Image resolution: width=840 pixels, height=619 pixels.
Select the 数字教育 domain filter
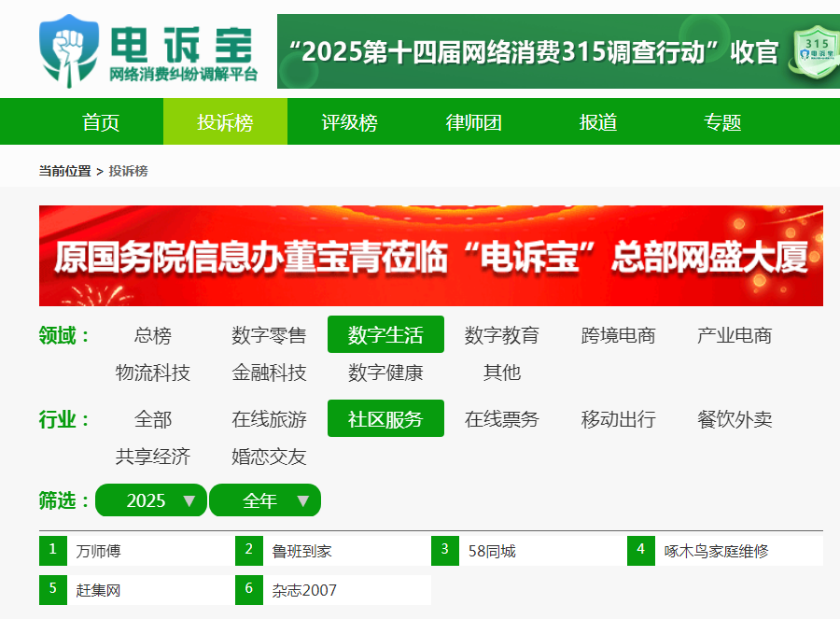[x=502, y=335]
